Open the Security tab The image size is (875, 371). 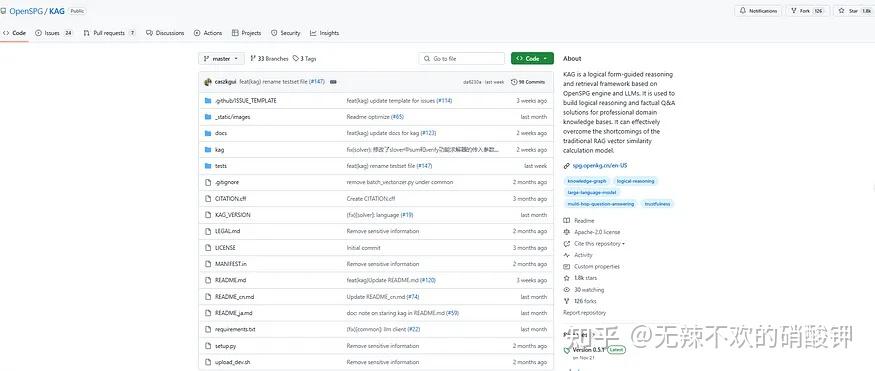click(x=286, y=33)
